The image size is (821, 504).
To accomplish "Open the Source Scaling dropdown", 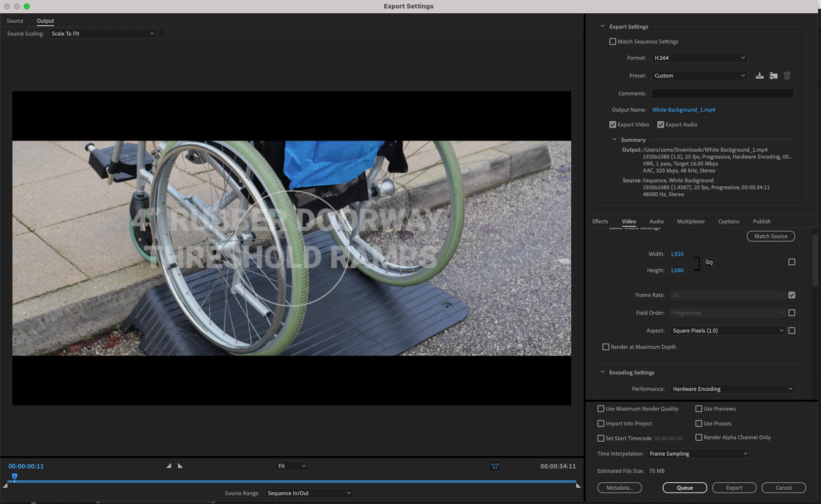I will click(102, 34).
